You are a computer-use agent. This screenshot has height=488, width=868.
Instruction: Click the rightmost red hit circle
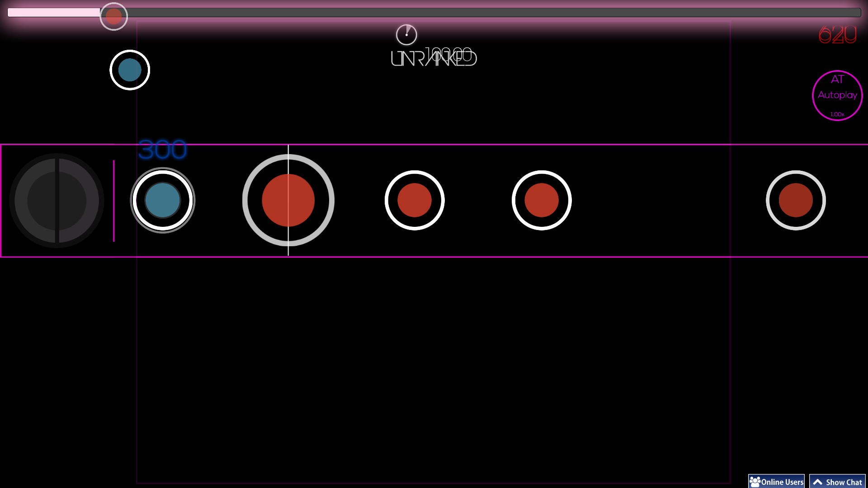coord(796,200)
